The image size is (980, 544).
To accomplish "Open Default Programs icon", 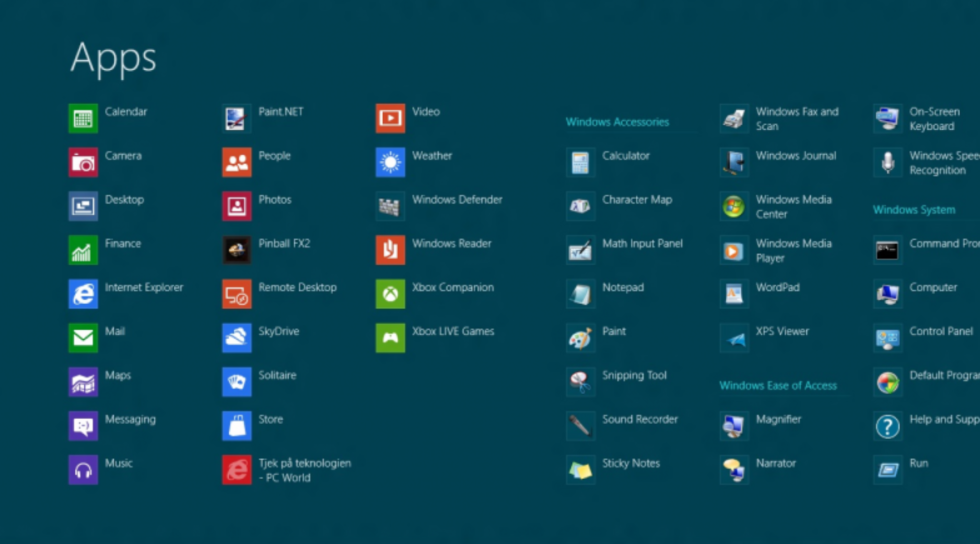I will tap(888, 382).
